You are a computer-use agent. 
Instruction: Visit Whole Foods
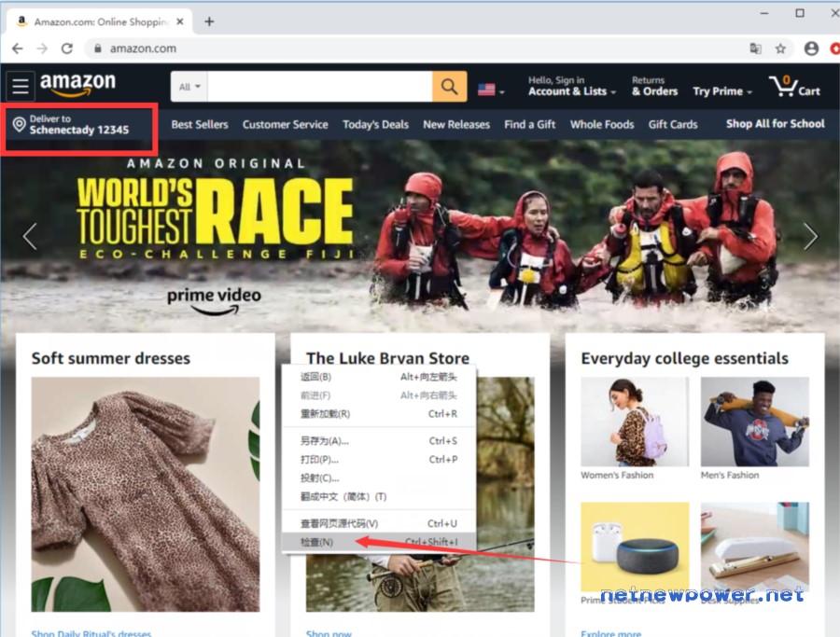[602, 125]
